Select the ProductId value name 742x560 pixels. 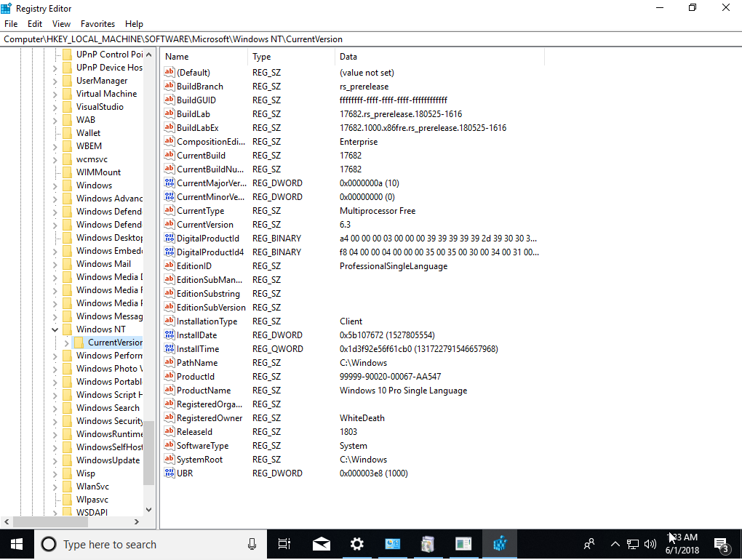click(x=196, y=377)
